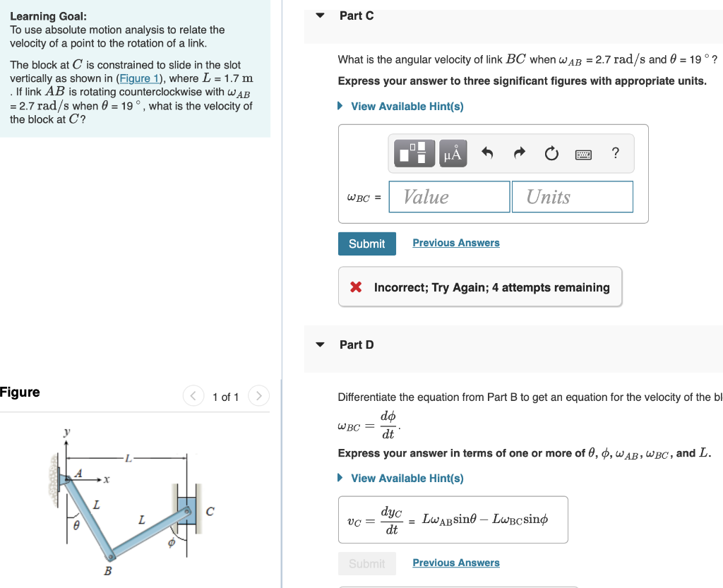Click the next figure navigation arrow
Screen dimensions: 723x588
[258, 396]
